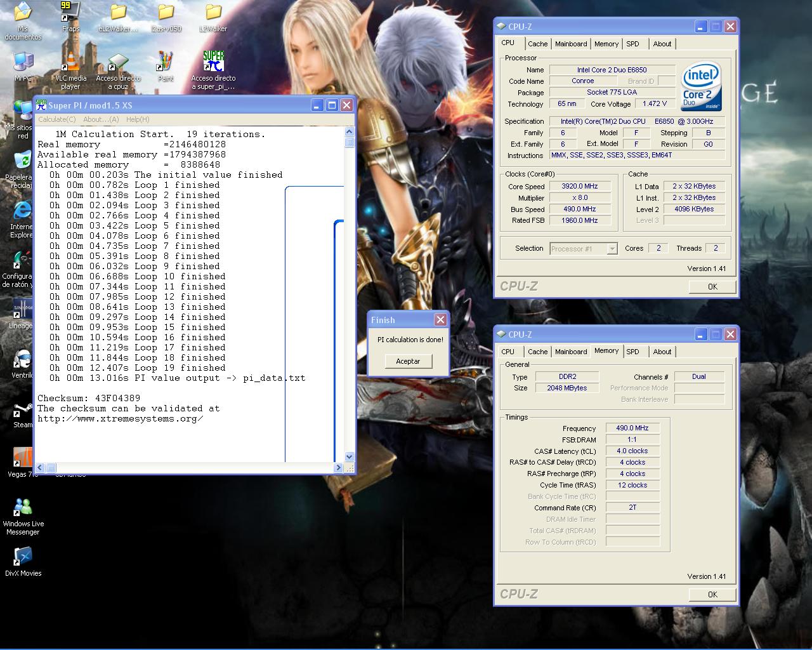Click OK in the CPU-Z CPU window
Image resolution: width=812 pixels, height=650 pixels.
tap(712, 287)
